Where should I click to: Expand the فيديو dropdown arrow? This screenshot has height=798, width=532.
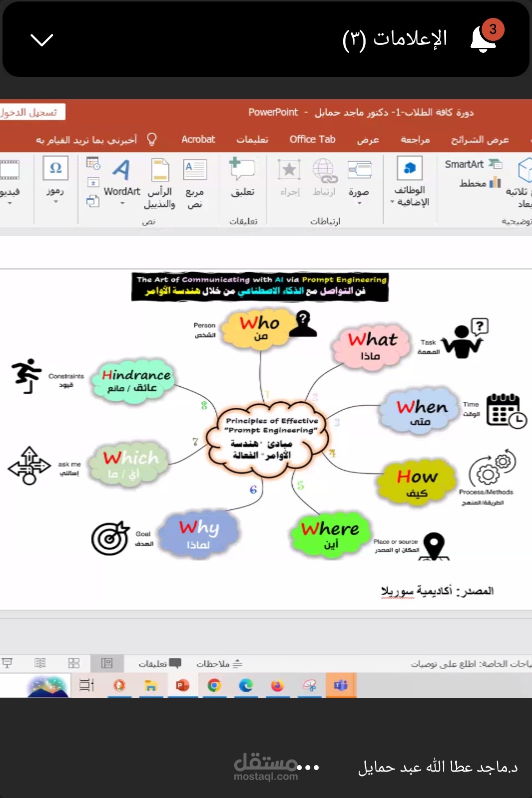tap(9, 203)
